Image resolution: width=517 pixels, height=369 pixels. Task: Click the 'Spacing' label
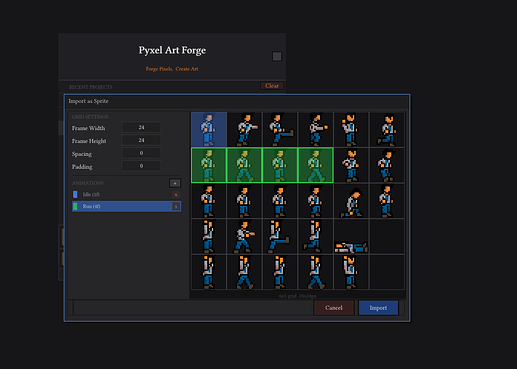click(82, 154)
